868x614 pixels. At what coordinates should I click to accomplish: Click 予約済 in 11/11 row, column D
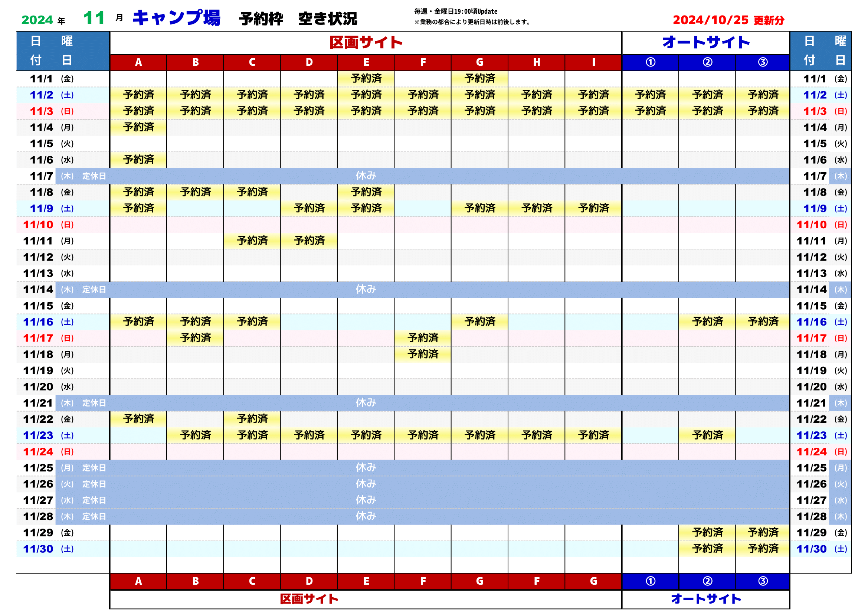(x=309, y=241)
